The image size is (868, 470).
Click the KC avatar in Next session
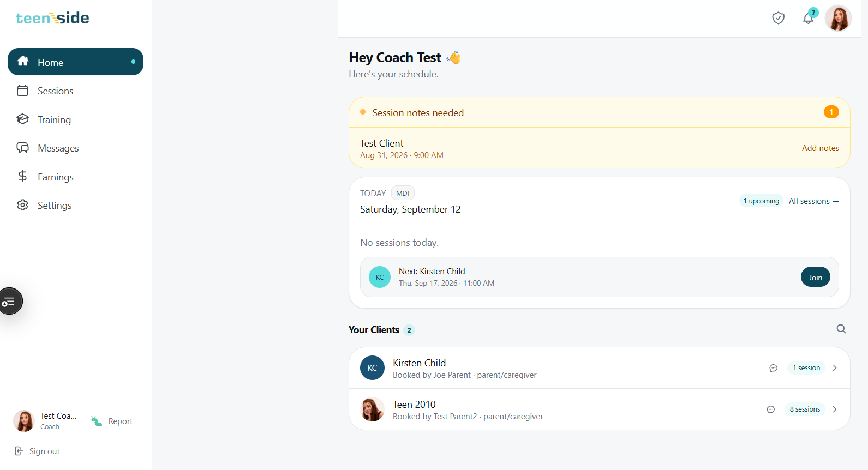click(380, 277)
